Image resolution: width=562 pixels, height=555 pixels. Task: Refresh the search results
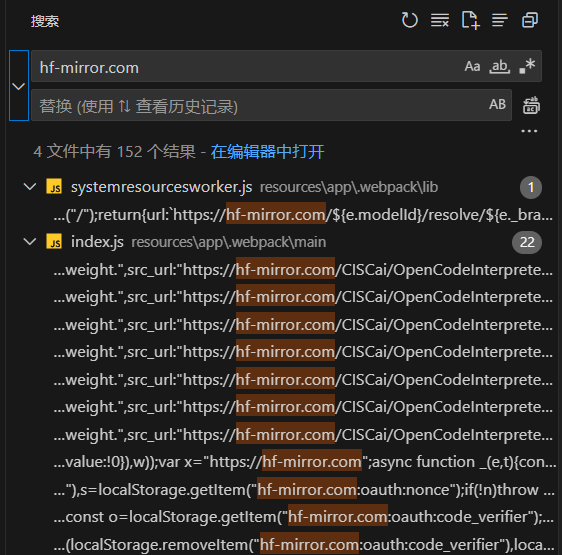pyautogui.click(x=409, y=20)
